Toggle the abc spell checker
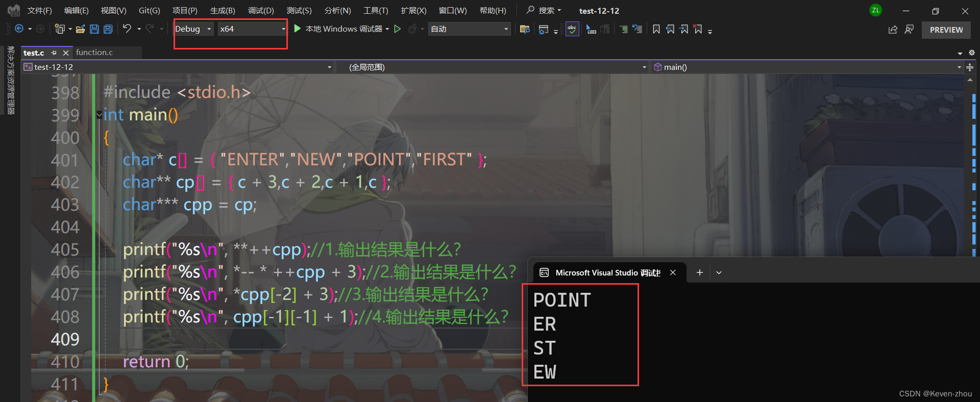 (x=572, y=29)
